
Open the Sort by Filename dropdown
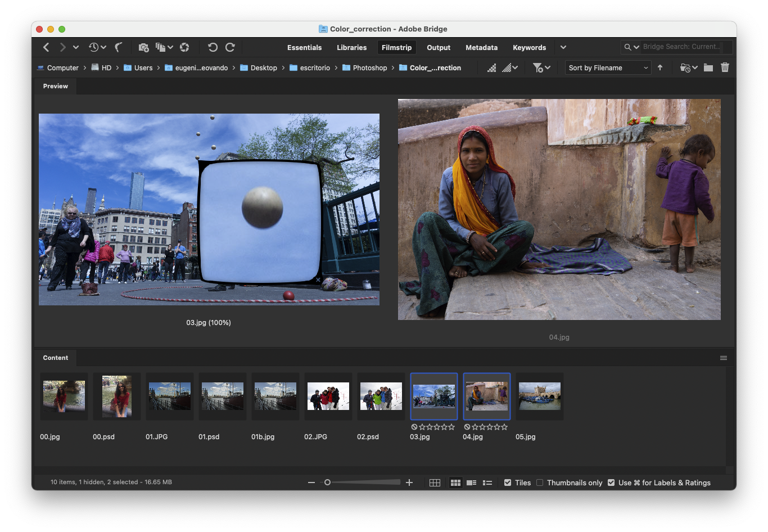pyautogui.click(x=608, y=67)
